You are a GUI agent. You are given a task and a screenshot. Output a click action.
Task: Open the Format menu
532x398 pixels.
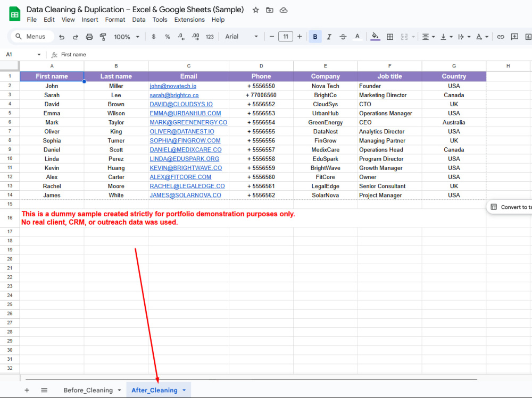(115, 20)
